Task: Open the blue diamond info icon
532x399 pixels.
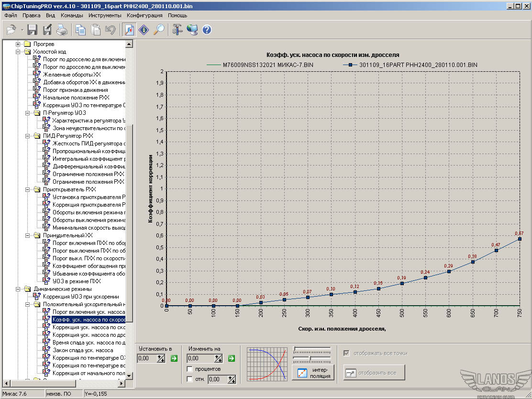Action: tap(144, 30)
